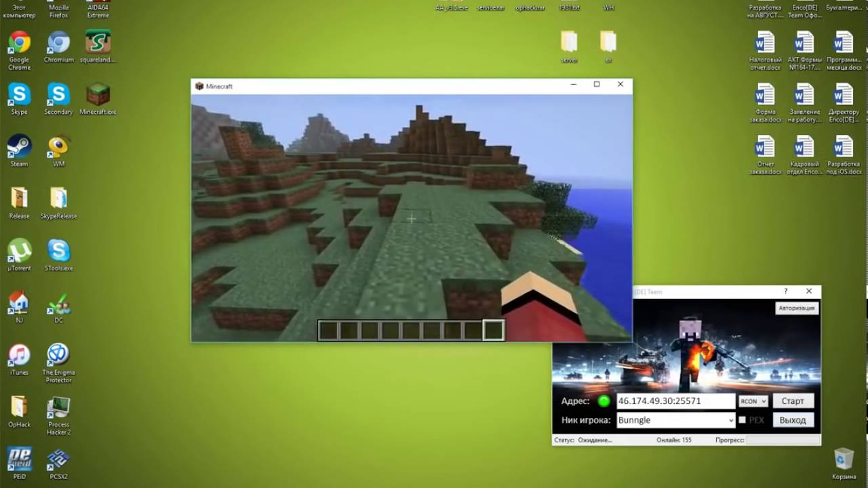Click the Minecraft window title icon
The height and width of the screenshot is (488, 868).
pos(199,86)
